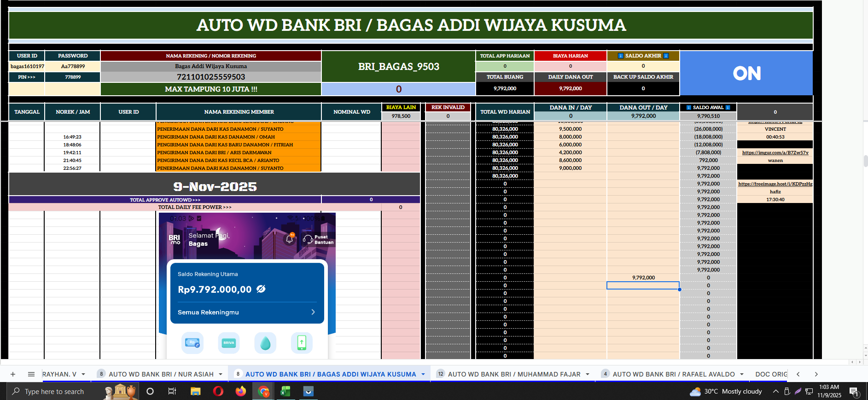Open the freeimage.host KDPzzHg link
868x400 pixels.
(775, 184)
